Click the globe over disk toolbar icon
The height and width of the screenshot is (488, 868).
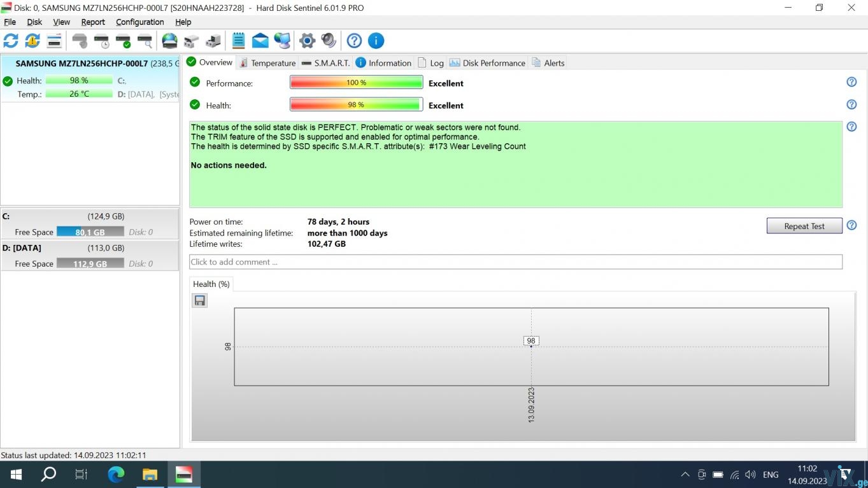click(169, 41)
